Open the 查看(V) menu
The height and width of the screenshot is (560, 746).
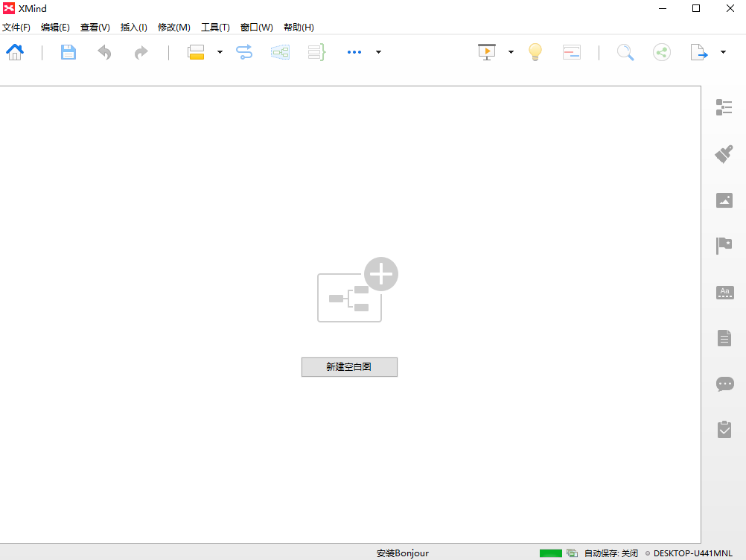(x=95, y=27)
